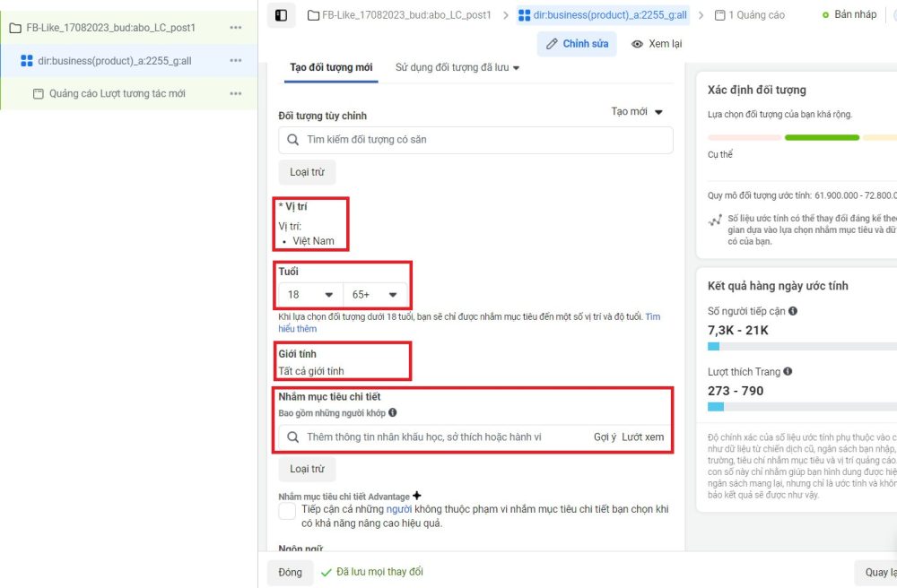Open maximum age 65+ dropdown
The height and width of the screenshot is (588, 897).
(375, 295)
